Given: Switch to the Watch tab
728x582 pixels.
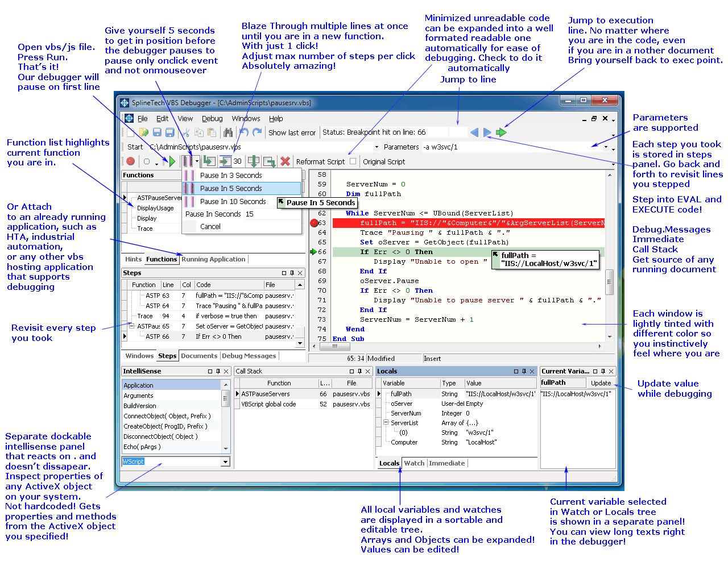Looking at the screenshot, I should click(414, 463).
